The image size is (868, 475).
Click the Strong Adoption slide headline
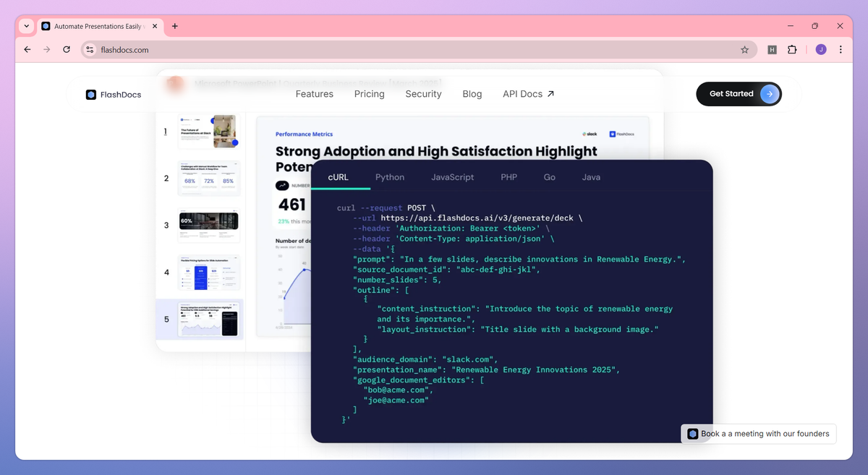(x=436, y=160)
